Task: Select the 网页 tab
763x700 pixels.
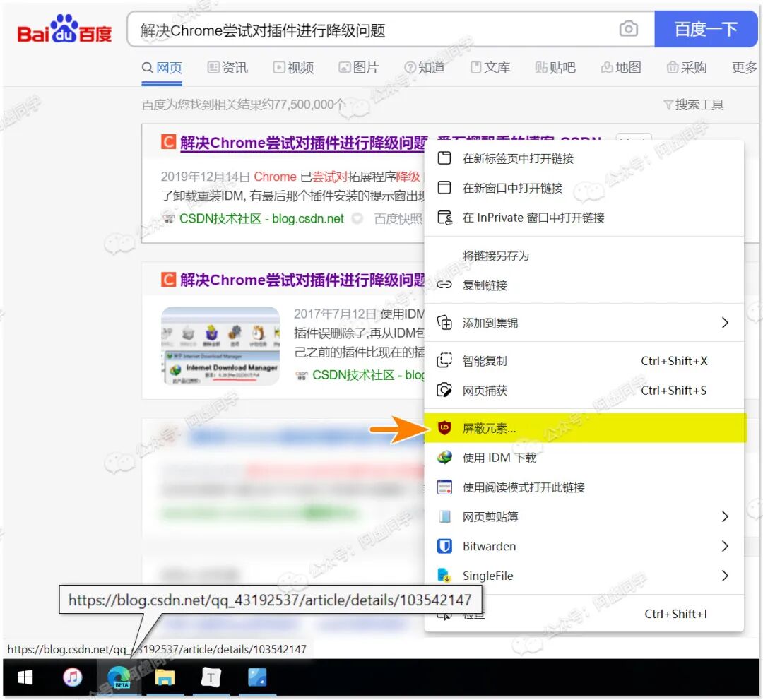Action: pyautogui.click(x=162, y=68)
